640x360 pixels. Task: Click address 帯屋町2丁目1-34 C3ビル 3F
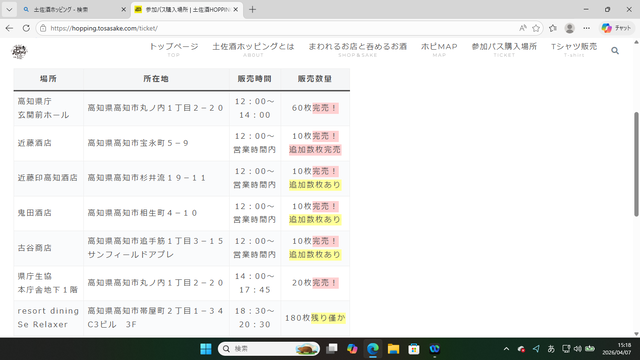click(156, 318)
